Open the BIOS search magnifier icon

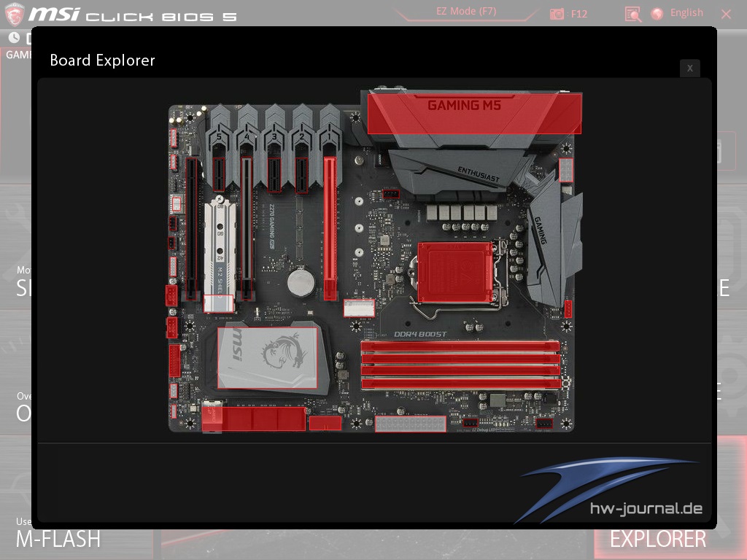coord(632,15)
